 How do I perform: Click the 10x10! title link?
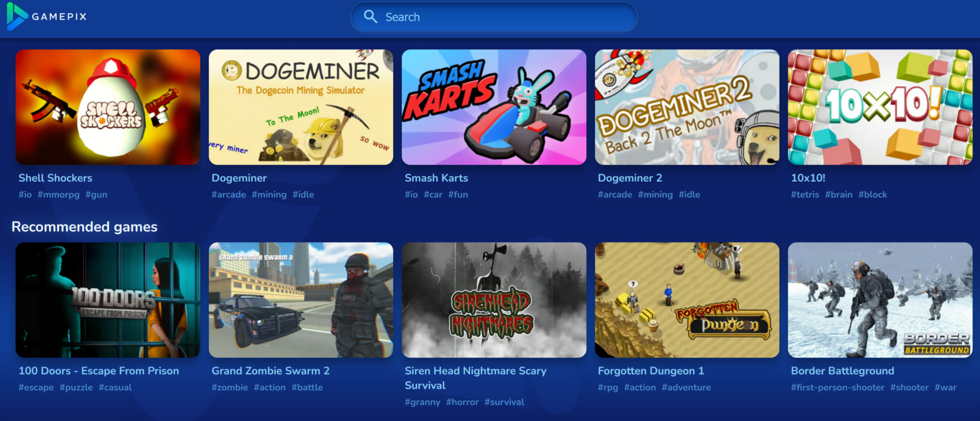[x=808, y=178]
